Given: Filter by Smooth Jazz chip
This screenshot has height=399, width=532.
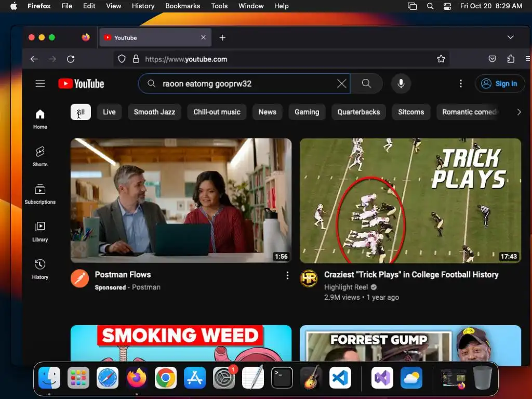Looking at the screenshot, I should pos(154,112).
